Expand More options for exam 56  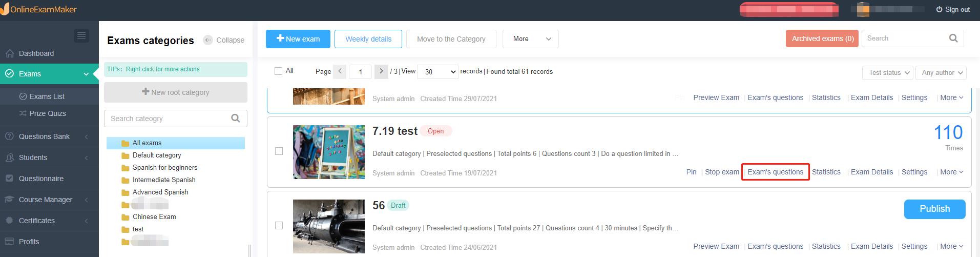(951, 246)
